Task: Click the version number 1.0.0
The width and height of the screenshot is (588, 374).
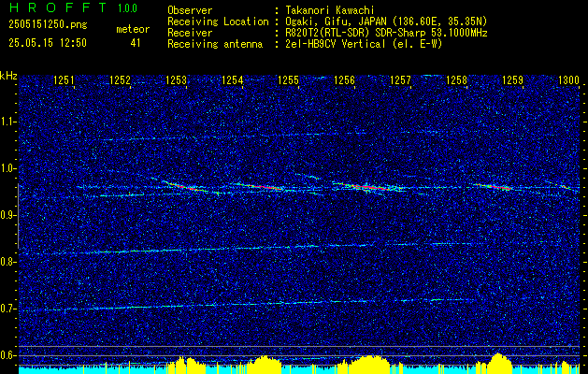Action: [x=127, y=7]
